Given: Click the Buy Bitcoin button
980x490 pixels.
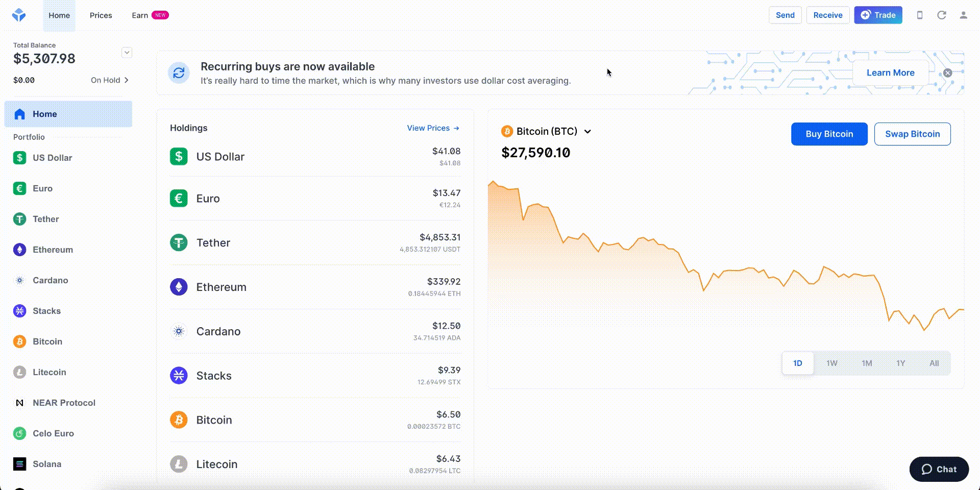Looking at the screenshot, I should (829, 134).
